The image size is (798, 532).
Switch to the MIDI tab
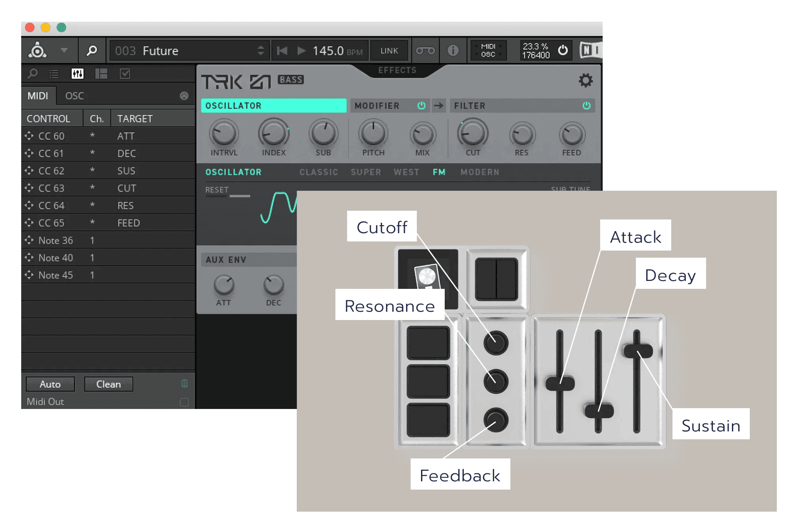[38, 96]
